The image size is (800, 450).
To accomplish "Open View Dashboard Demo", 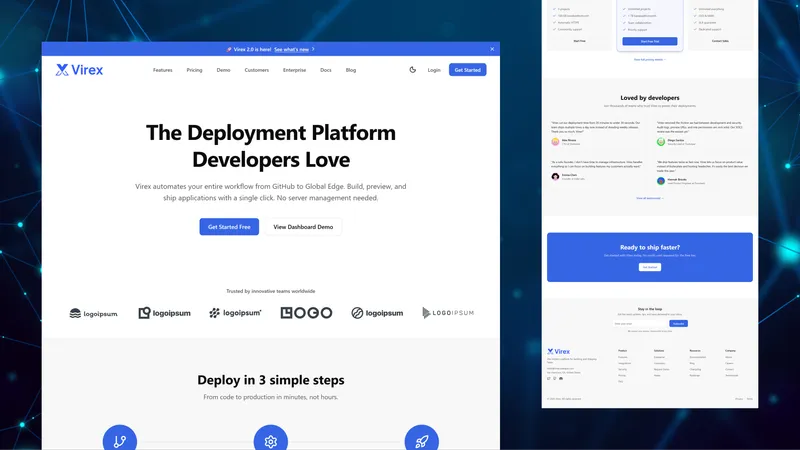I will click(x=303, y=227).
